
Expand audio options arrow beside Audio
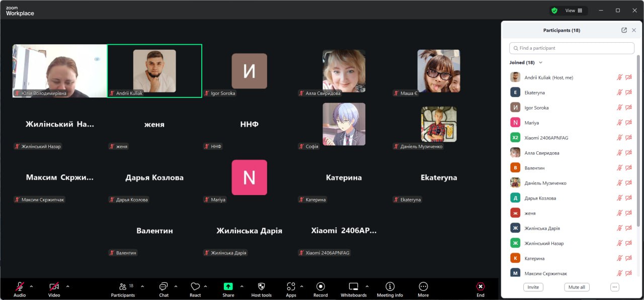click(x=31, y=286)
